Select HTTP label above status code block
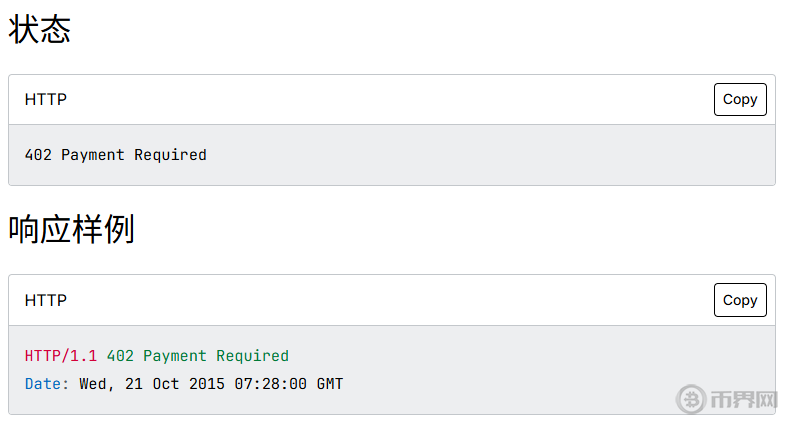Screen dimensions: 789x427 pyautogui.click(x=46, y=100)
